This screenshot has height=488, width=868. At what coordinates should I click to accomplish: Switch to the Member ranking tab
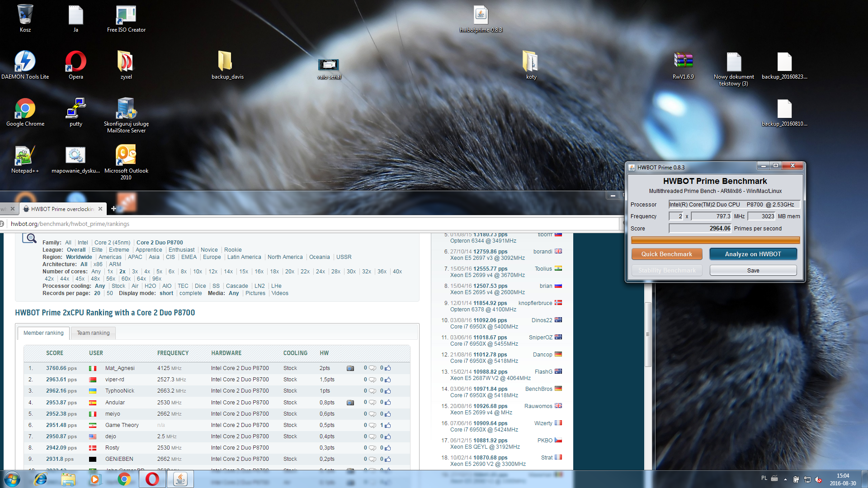pyautogui.click(x=43, y=333)
